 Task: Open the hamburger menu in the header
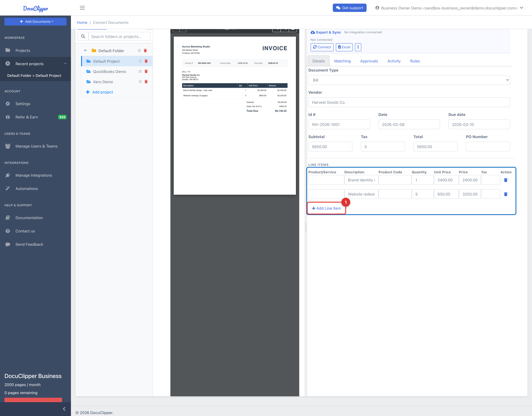(x=82, y=8)
